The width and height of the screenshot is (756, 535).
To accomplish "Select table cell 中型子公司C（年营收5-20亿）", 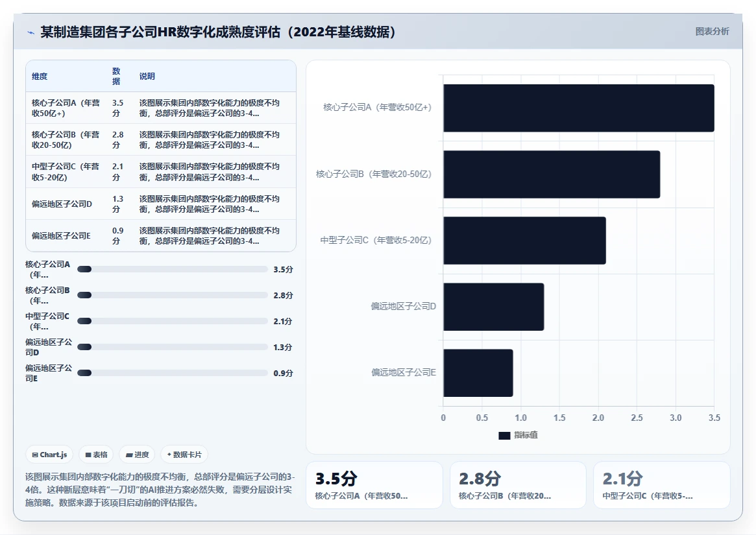I will pos(66,172).
